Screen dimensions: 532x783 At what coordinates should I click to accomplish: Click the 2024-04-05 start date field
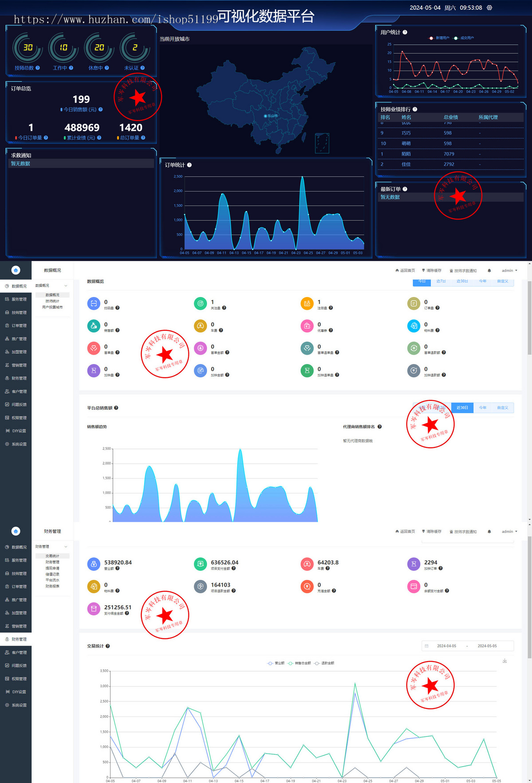pyautogui.click(x=446, y=646)
